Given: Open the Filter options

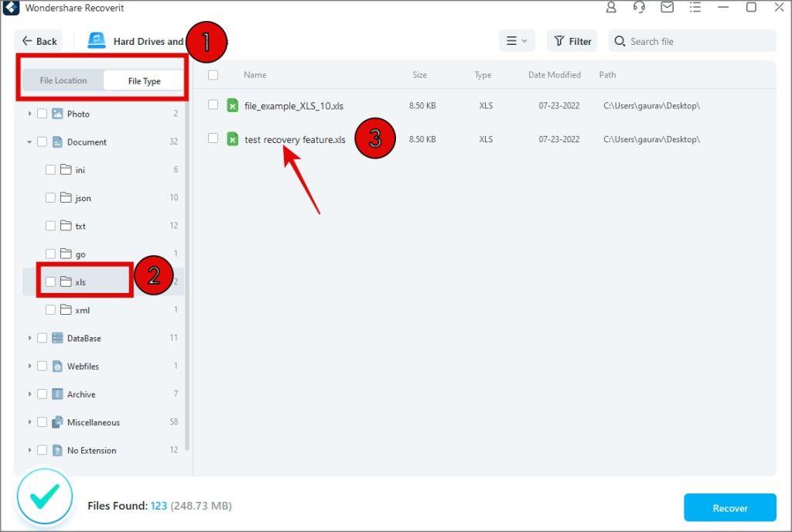Looking at the screenshot, I should pos(572,41).
